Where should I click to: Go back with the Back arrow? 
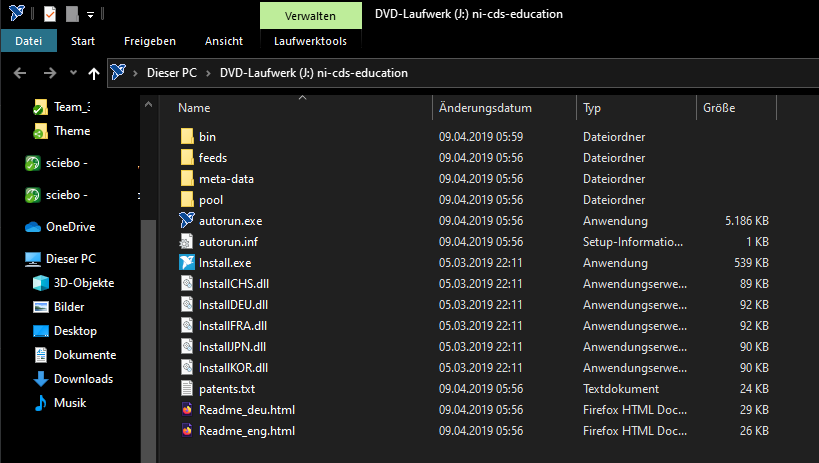21,73
